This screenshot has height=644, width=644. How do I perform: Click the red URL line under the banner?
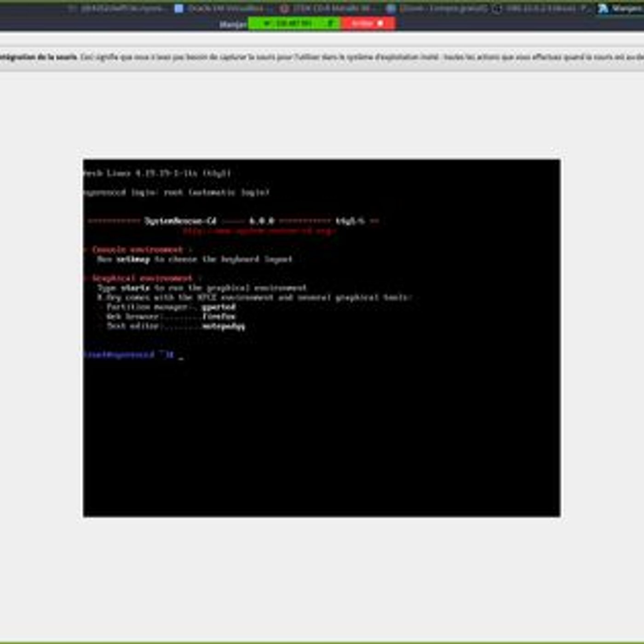point(259,231)
